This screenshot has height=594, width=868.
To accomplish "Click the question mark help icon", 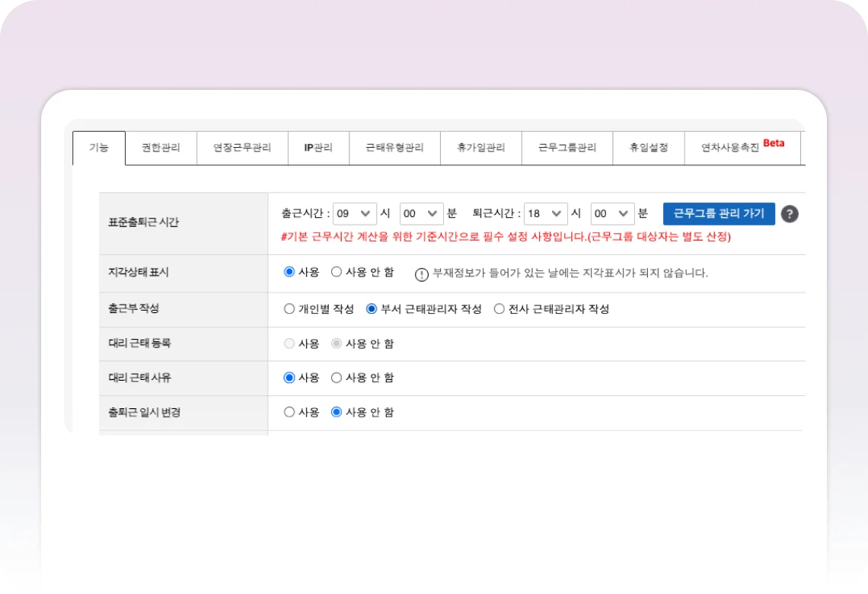I will pyautogui.click(x=790, y=214).
